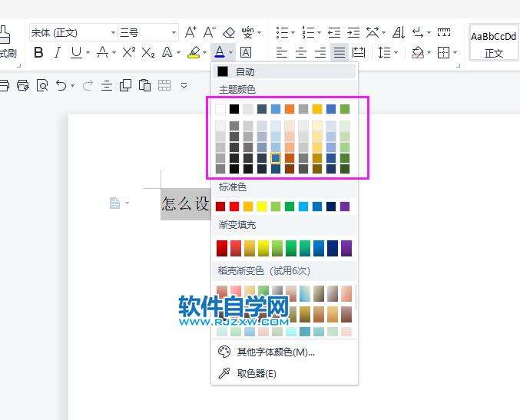Expand the bullet list style arrow

(293, 32)
